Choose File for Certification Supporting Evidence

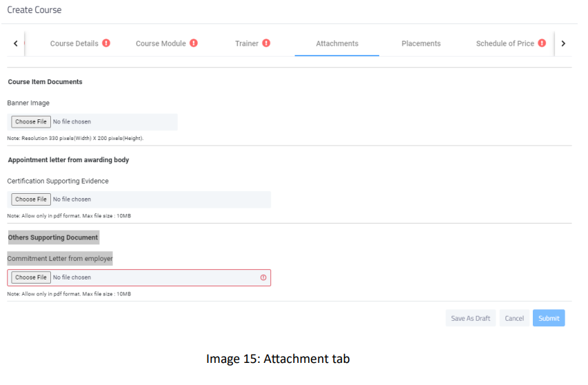tap(31, 199)
